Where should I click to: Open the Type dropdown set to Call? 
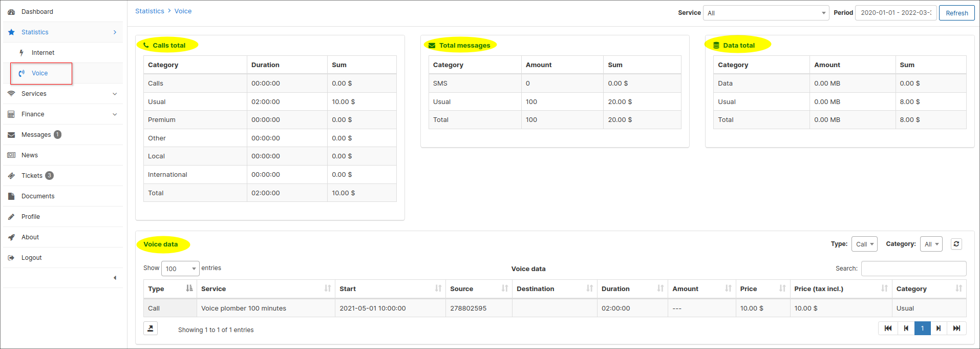(864, 244)
